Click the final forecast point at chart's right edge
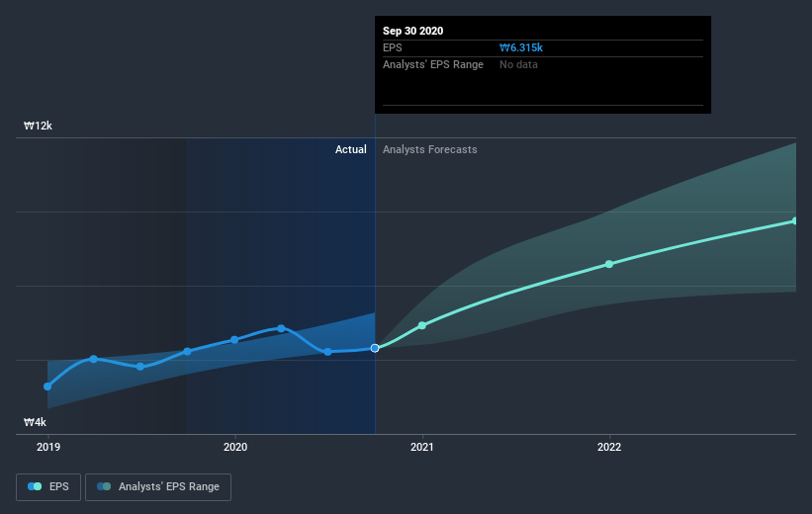 pyautogui.click(x=794, y=220)
